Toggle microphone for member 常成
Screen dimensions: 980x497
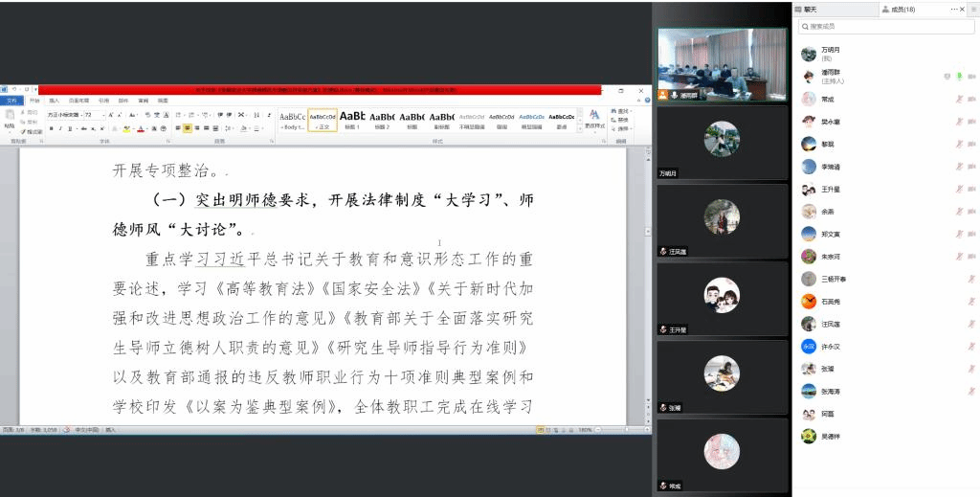click(x=959, y=99)
